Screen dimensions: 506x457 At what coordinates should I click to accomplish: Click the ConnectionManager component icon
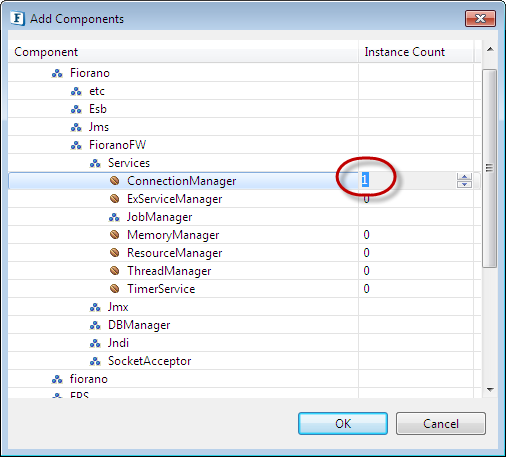coord(115,181)
